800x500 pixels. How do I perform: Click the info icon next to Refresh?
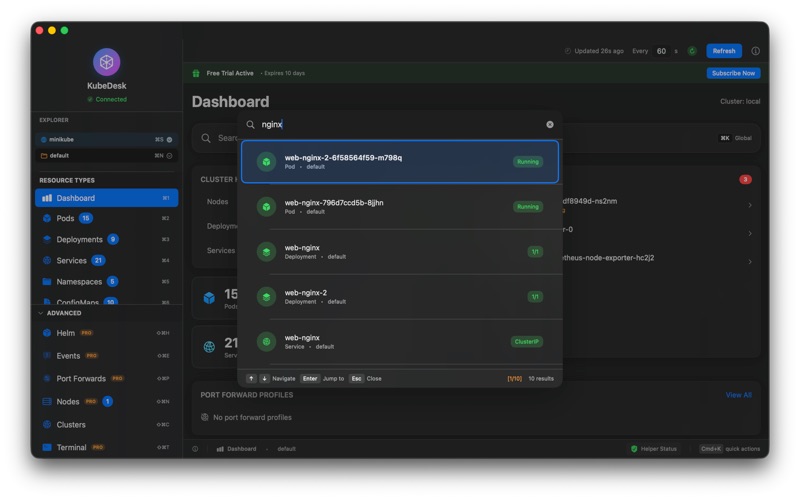(756, 51)
